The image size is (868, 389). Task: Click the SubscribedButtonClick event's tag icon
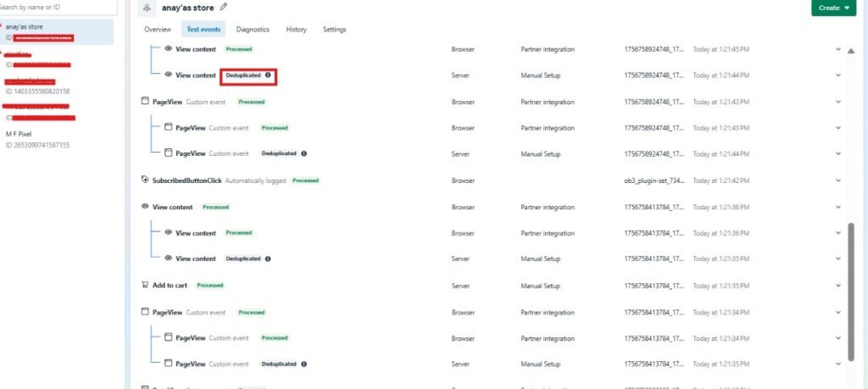click(144, 181)
